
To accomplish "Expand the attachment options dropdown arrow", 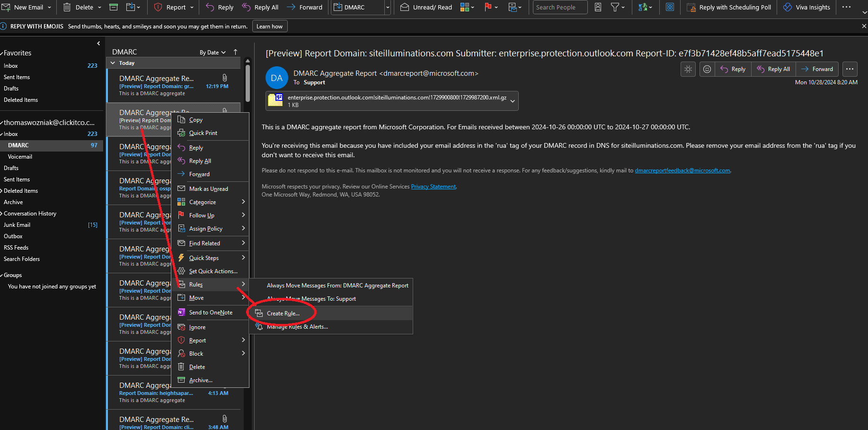I will tap(513, 101).
